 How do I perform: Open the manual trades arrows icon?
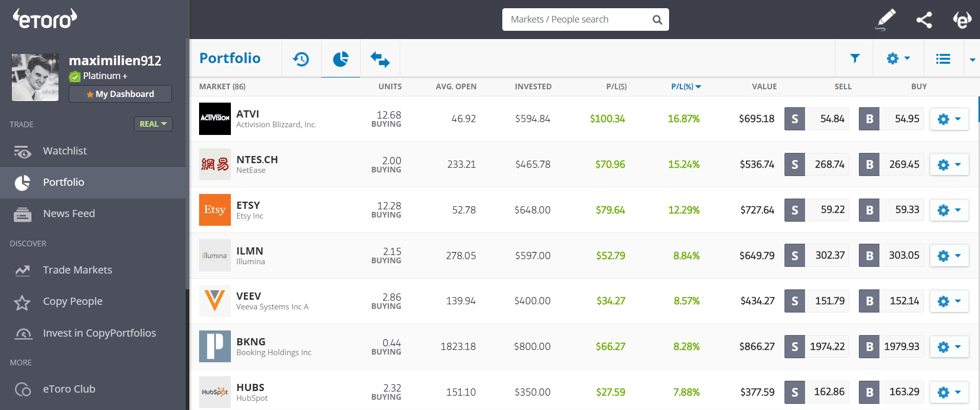click(380, 59)
